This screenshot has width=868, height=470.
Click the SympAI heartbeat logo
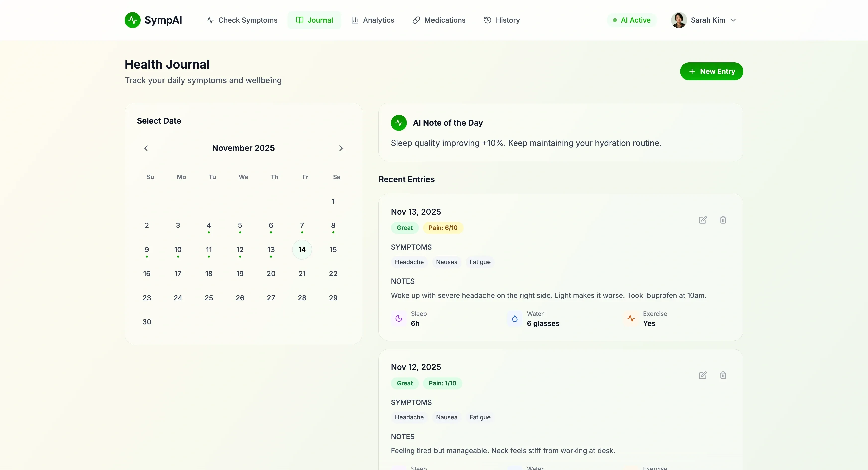(132, 20)
